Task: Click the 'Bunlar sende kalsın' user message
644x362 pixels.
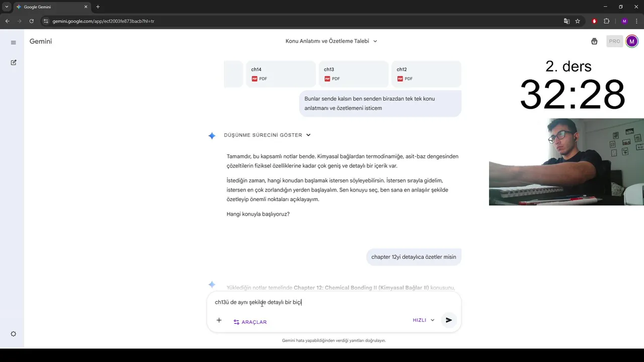Action: (380, 104)
